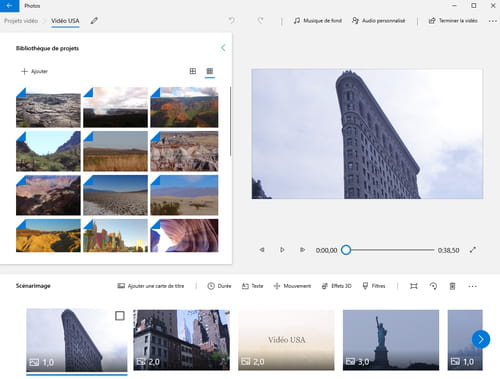Image resolution: width=500 pixels, height=379 pixels.
Task: Select the Las Vegas skyline thumbnail
Action: 115,235
